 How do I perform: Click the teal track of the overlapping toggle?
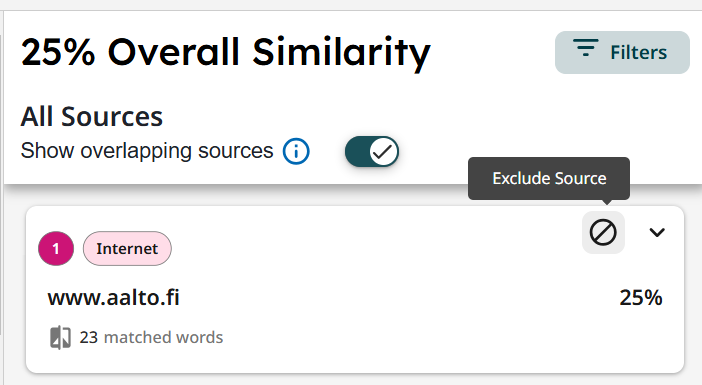pos(357,152)
